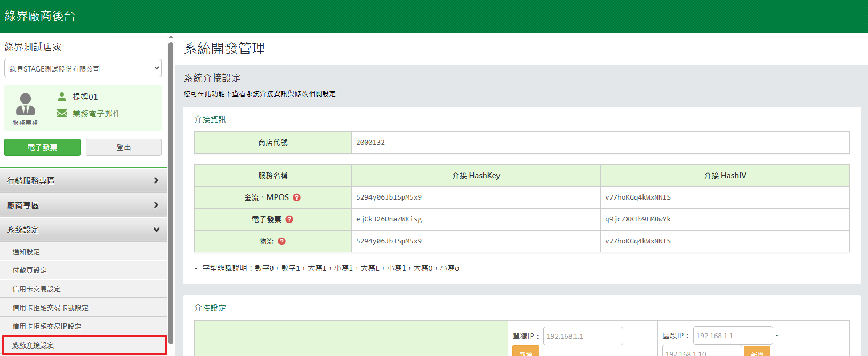868x356 pixels.
Task: Click the green 電子發票 button
Action: coord(42,147)
